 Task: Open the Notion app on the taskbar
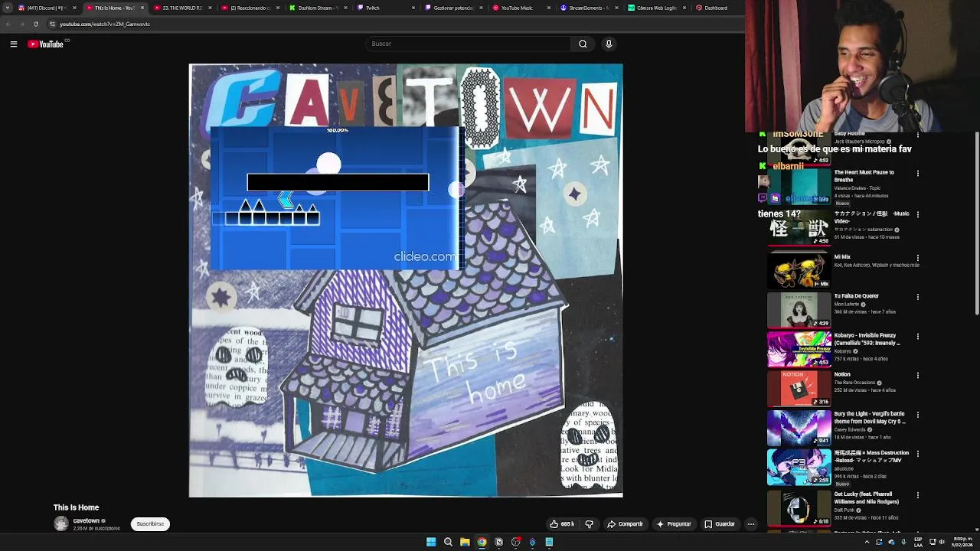[x=498, y=542]
